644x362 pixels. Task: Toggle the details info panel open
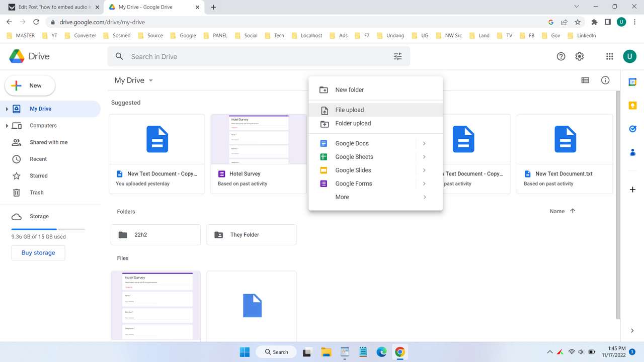(x=605, y=80)
